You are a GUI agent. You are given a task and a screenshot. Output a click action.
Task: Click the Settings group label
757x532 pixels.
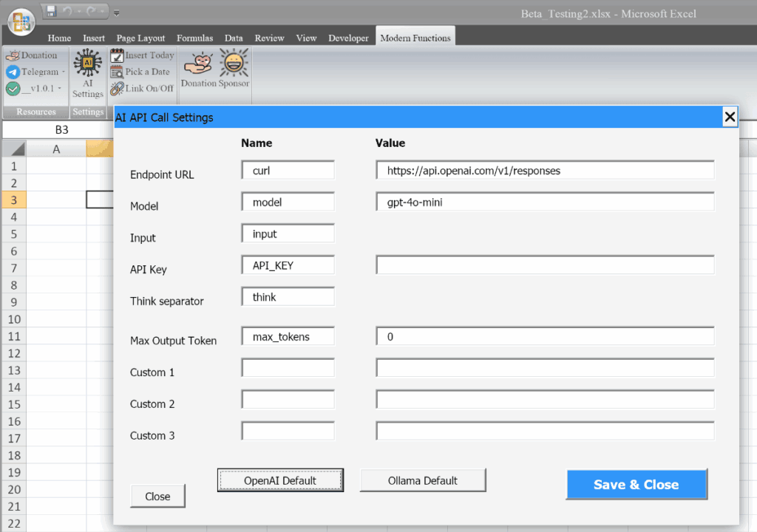(88, 112)
